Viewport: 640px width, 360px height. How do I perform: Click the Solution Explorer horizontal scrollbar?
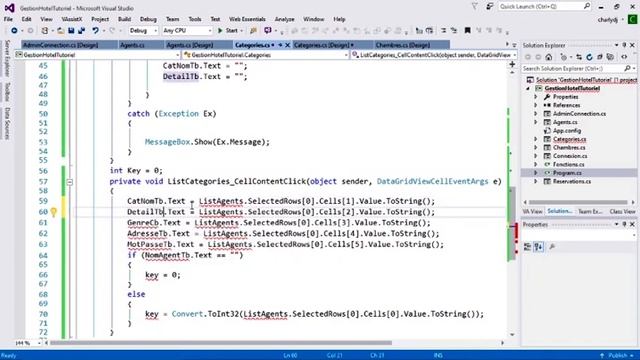(578, 202)
